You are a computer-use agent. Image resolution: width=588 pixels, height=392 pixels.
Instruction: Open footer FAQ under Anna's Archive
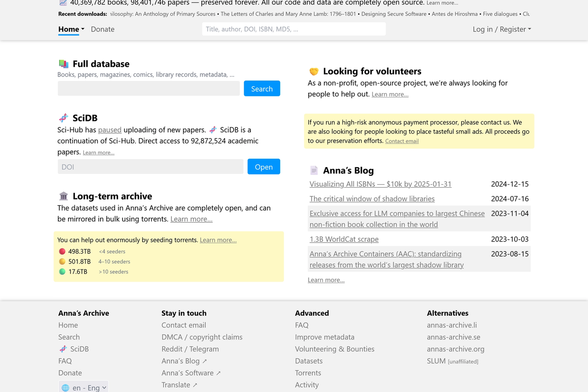(x=65, y=361)
